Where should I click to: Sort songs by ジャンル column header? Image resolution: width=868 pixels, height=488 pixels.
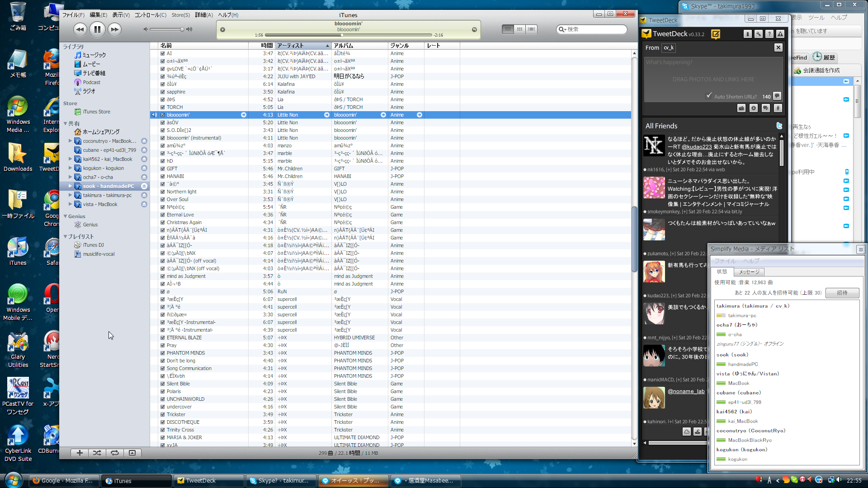pos(406,46)
